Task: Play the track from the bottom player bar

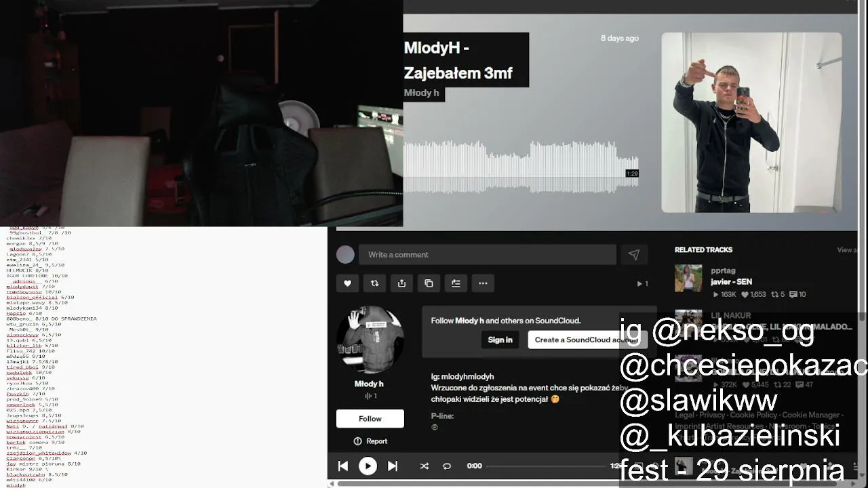Action: [368, 466]
